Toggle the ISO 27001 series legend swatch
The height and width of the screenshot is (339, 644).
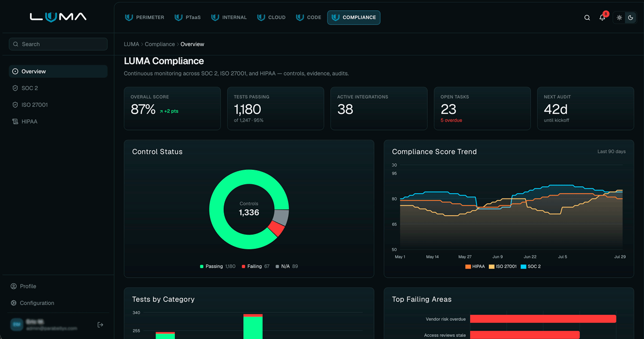[492, 266]
